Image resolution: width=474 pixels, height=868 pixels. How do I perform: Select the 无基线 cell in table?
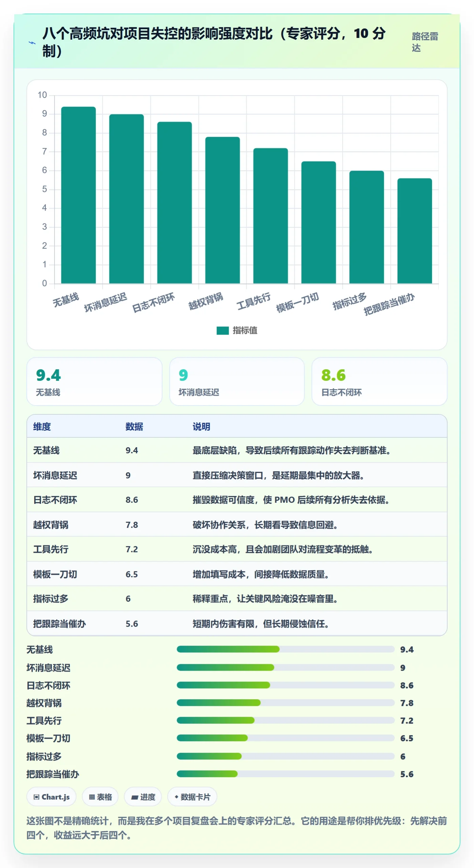click(x=46, y=450)
